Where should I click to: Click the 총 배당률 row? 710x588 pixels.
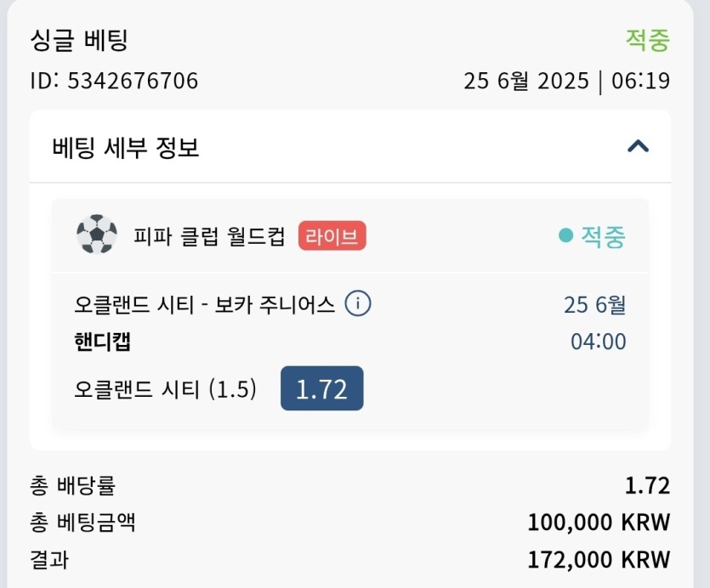tap(350, 485)
